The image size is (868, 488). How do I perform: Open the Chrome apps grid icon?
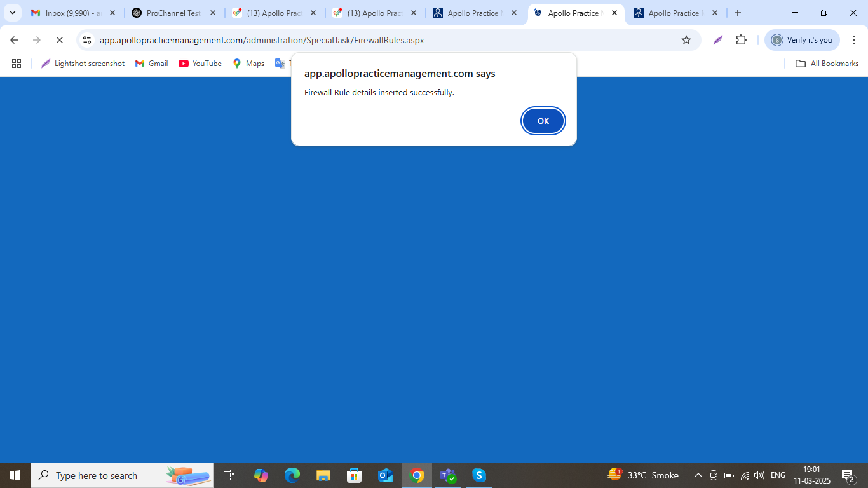pyautogui.click(x=17, y=64)
